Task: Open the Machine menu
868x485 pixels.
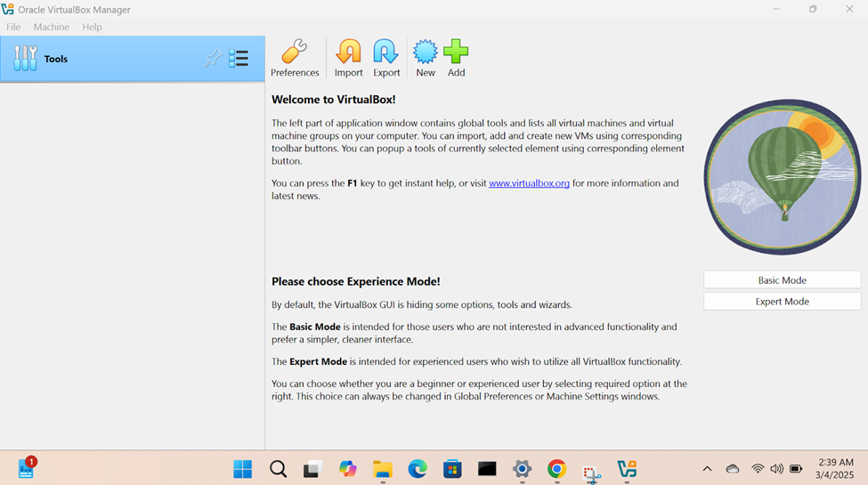Action: [51, 27]
